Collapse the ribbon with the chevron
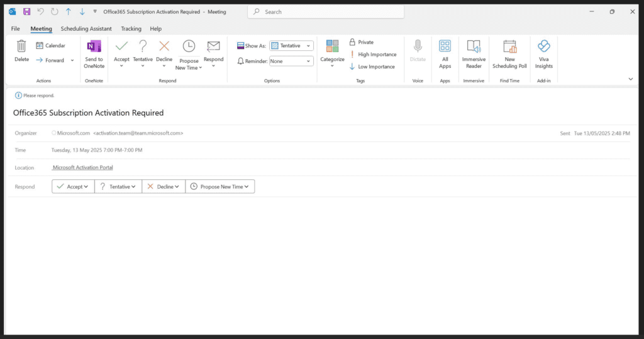This screenshot has width=644, height=339. [x=630, y=79]
